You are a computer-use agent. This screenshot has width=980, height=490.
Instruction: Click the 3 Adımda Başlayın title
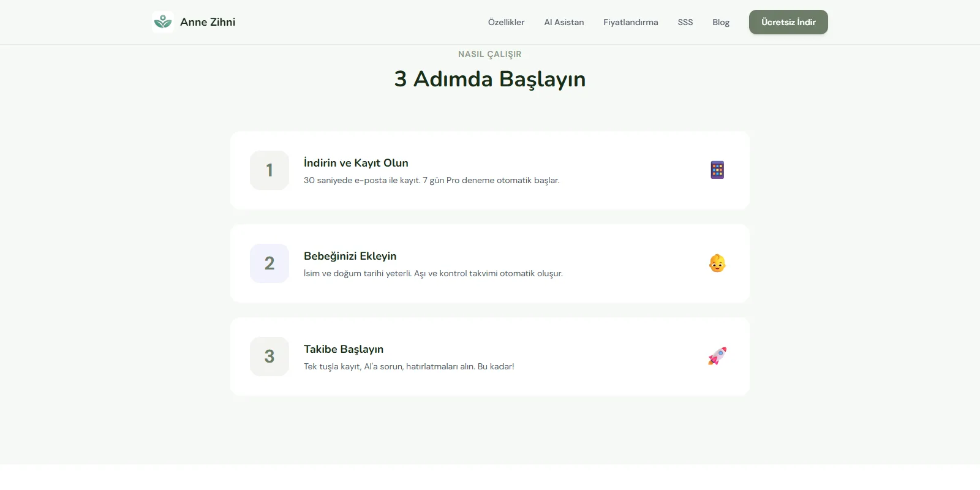pyautogui.click(x=490, y=79)
